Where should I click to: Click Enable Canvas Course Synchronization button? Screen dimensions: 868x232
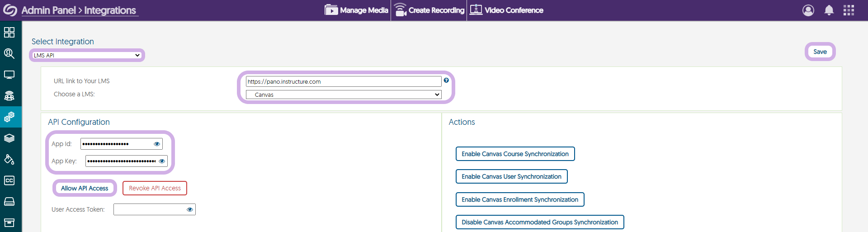(x=515, y=154)
